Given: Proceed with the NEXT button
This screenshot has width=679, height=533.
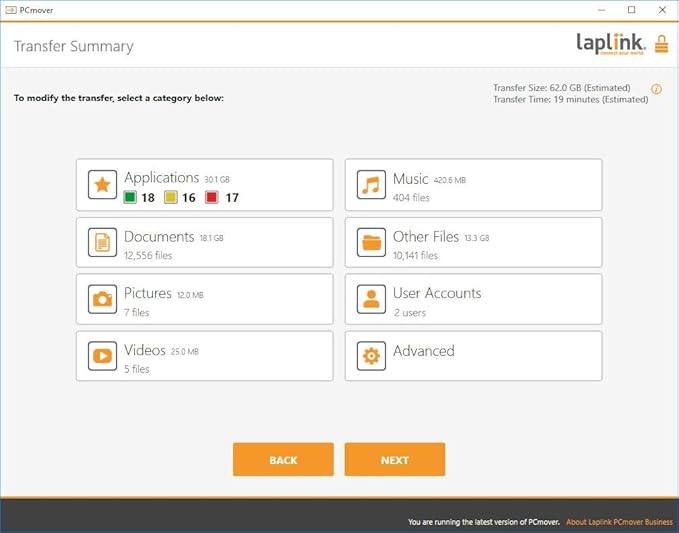Looking at the screenshot, I should pos(394,459).
